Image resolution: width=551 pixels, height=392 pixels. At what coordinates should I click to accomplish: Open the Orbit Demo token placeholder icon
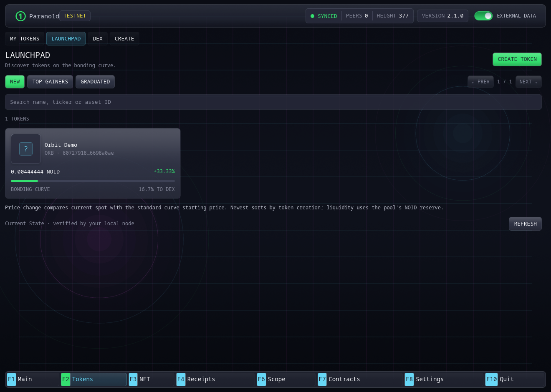[x=26, y=149]
